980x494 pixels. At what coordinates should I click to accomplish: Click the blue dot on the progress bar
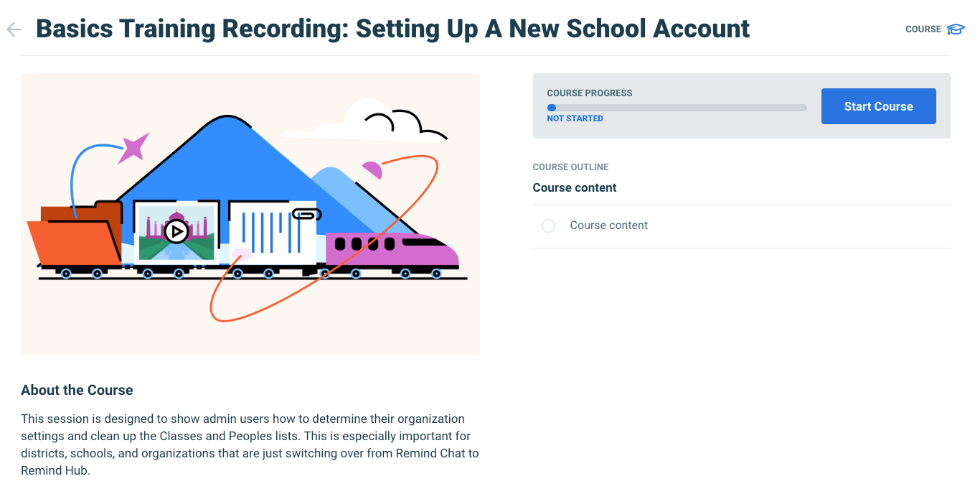tap(552, 108)
